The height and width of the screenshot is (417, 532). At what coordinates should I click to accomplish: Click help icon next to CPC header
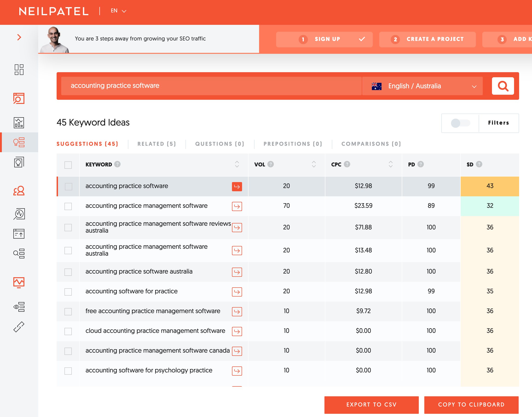(347, 164)
